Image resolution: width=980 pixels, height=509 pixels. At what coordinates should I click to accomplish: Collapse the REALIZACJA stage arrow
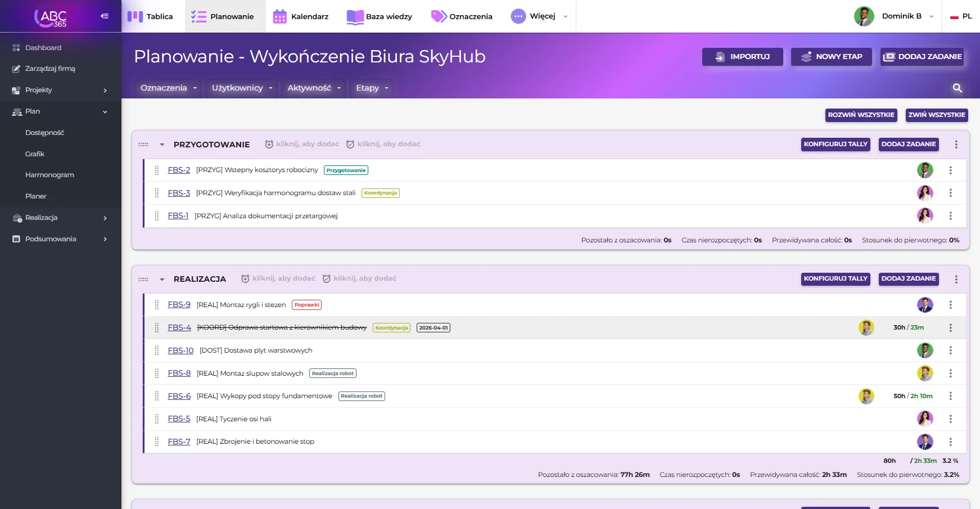tap(162, 279)
